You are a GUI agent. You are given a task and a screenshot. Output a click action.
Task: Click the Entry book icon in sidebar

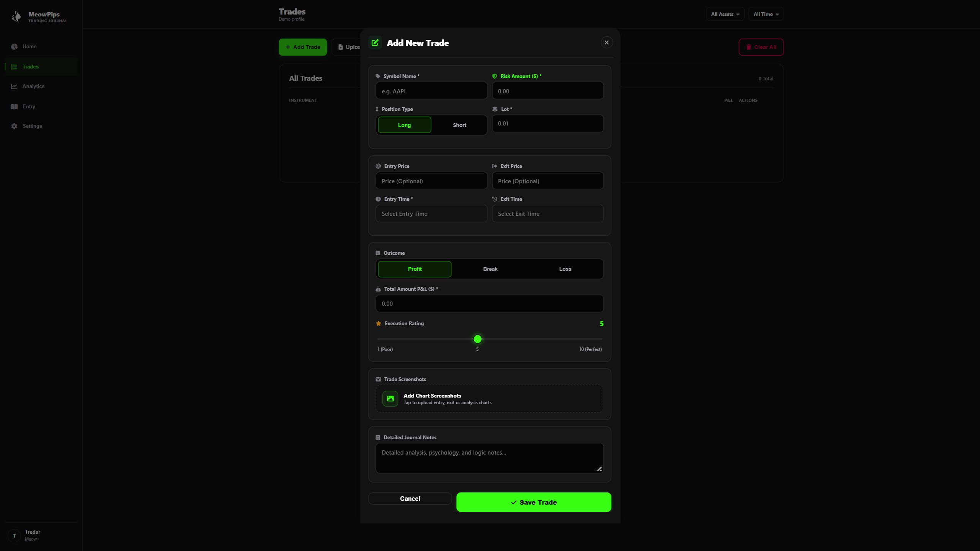click(14, 107)
